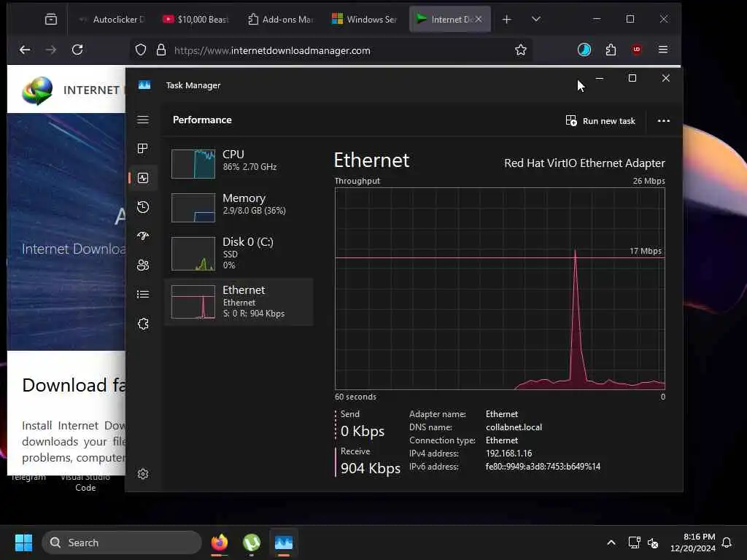The image size is (747, 560).
Task: Click DNS name collabnet.local value
Action: pos(514,427)
